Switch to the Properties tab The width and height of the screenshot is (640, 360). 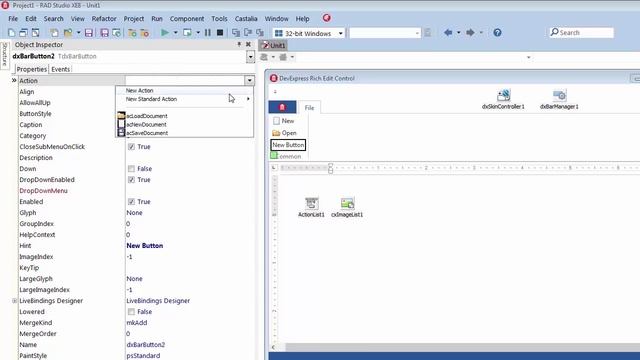pyautogui.click(x=32, y=69)
